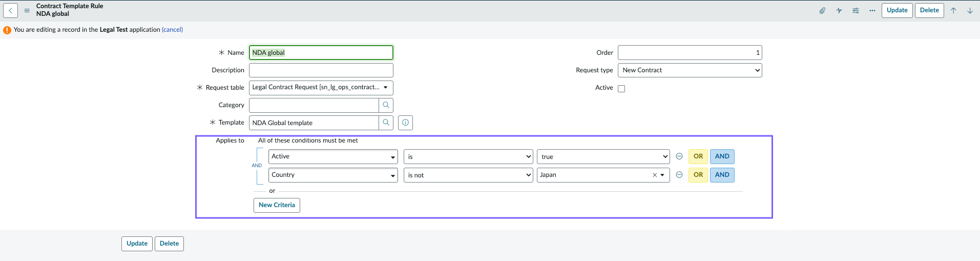Focus the Name input field
This screenshot has height=261, width=980.
coord(321,53)
